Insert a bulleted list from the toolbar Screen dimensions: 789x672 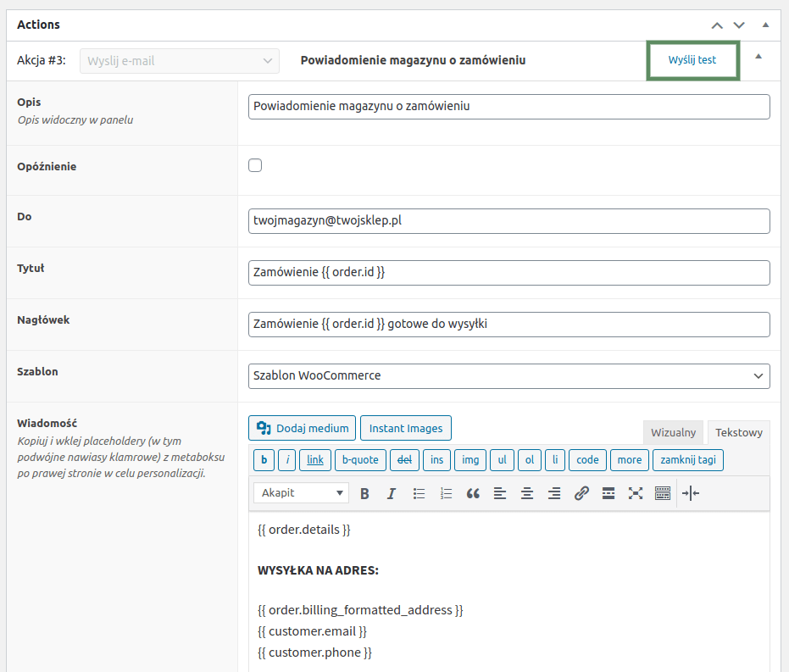[x=419, y=493]
